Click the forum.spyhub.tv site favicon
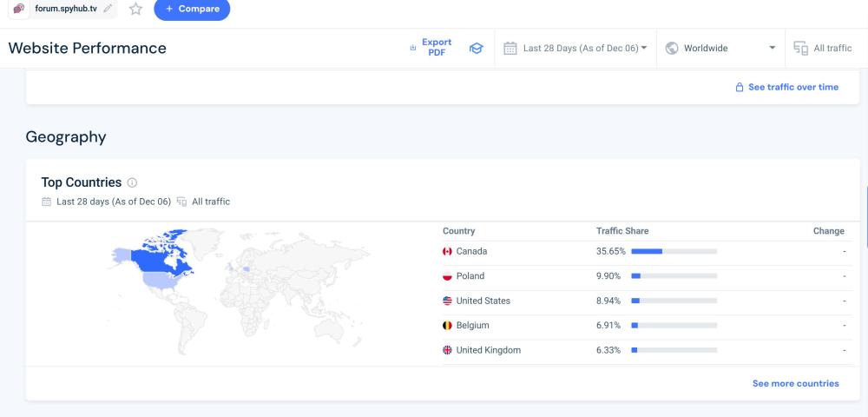 (19, 9)
